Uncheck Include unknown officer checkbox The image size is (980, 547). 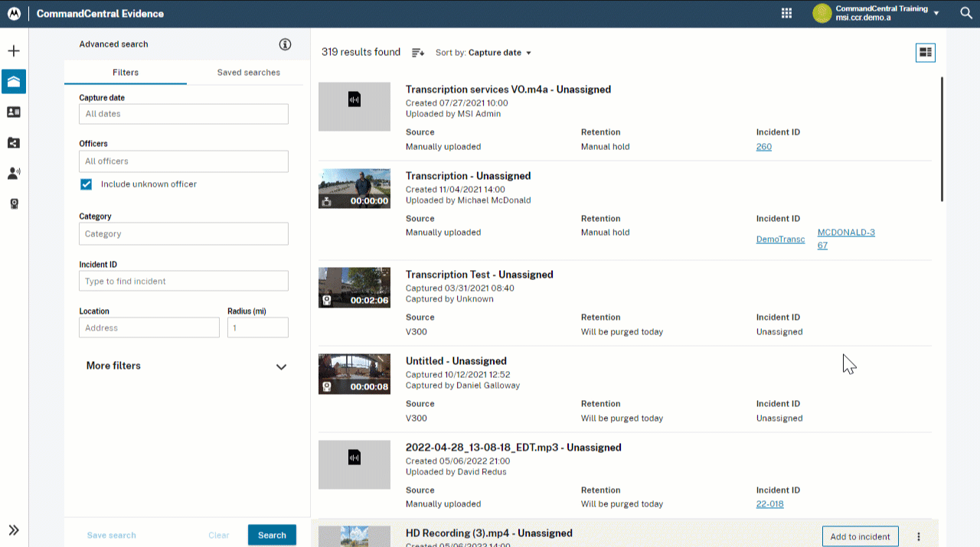coord(87,184)
